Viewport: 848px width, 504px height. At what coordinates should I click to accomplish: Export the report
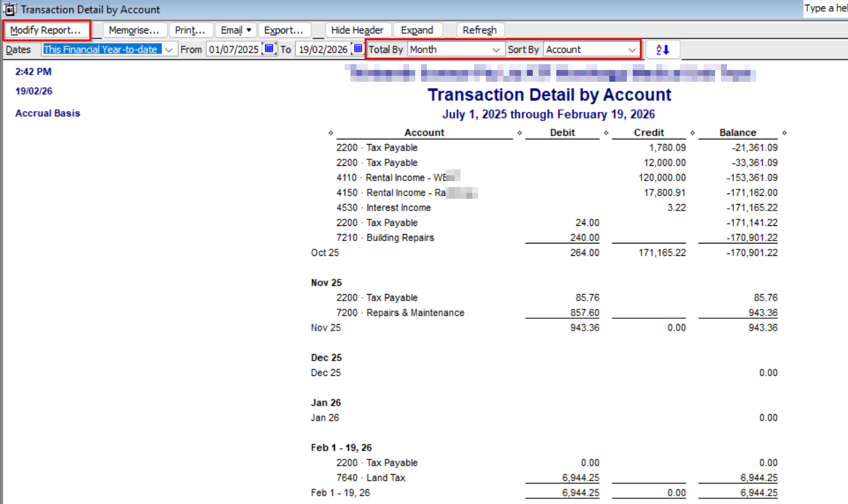[x=283, y=30]
